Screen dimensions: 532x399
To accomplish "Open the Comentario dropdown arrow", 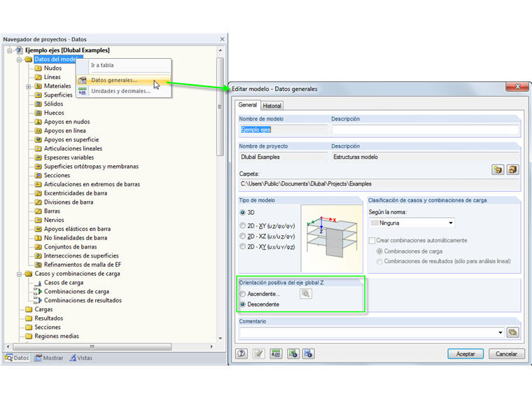I will point(500,332).
